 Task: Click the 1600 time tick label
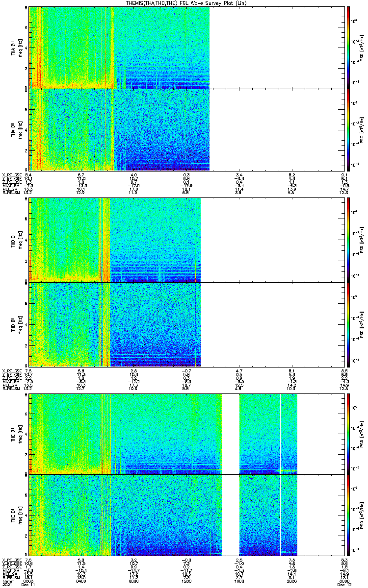pyautogui.click(x=239, y=581)
